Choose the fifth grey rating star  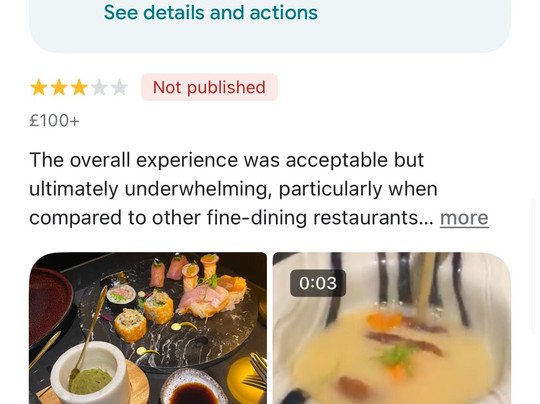(x=119, y=87)
